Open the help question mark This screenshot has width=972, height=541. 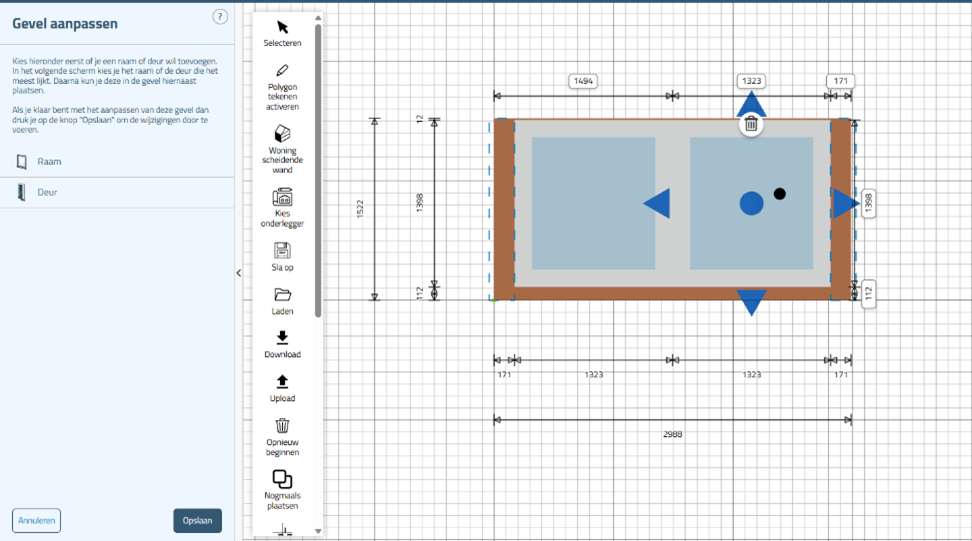(x=220, y=17)
